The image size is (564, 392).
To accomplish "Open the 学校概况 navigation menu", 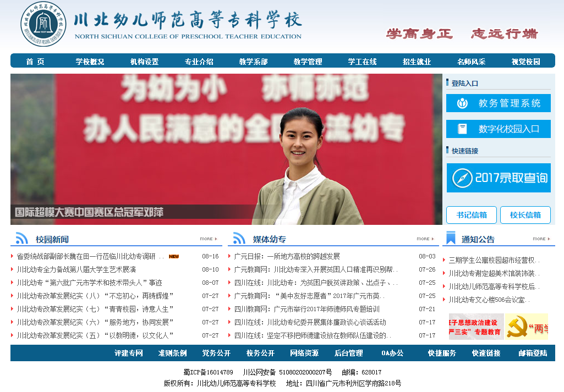I will coord(90,62).
